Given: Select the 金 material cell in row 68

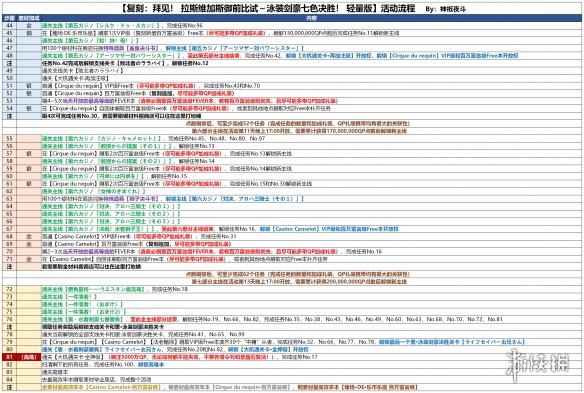Looking at the screenshot, I should (x=29, y=237).
